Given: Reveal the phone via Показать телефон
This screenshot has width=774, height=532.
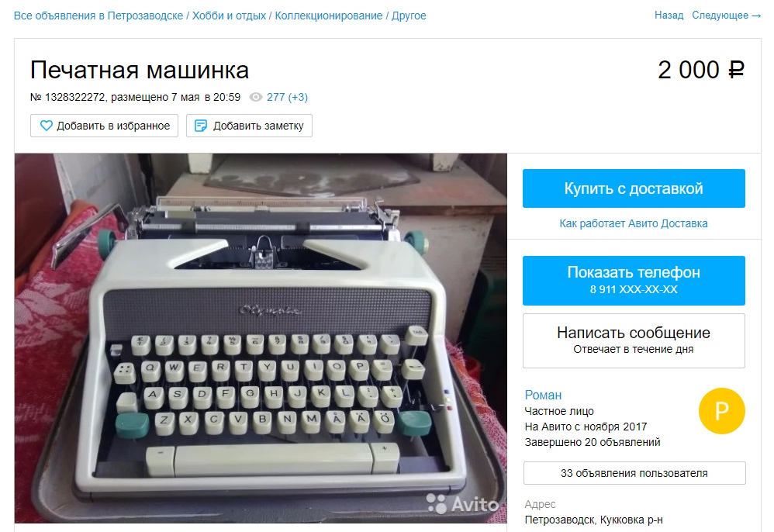Looking at the screenshot, I should point(634,280).
